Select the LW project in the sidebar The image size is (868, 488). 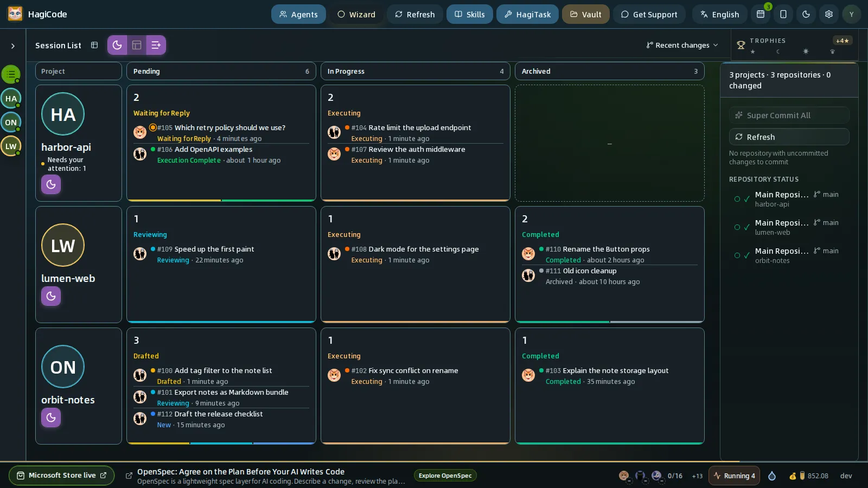(11, 146)
